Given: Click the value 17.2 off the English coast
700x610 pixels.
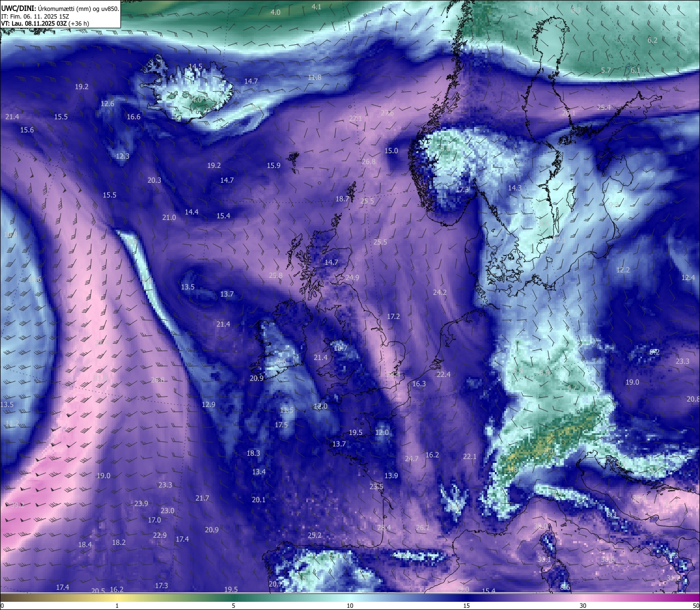Looking at the screenshot, I should pyautogui.click(x=394, y=316).
